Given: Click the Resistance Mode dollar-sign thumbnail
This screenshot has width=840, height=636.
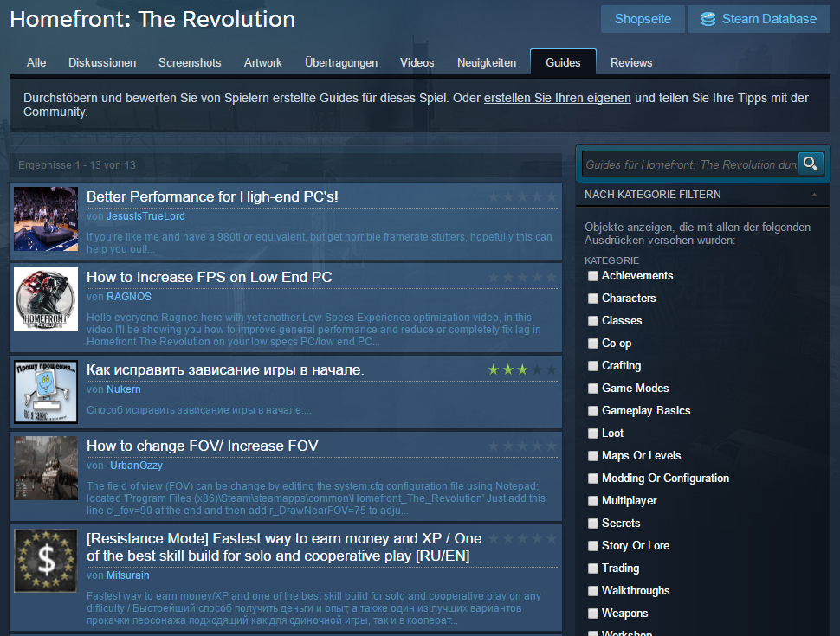Looking at the screenshot, I should click(46, 561).
